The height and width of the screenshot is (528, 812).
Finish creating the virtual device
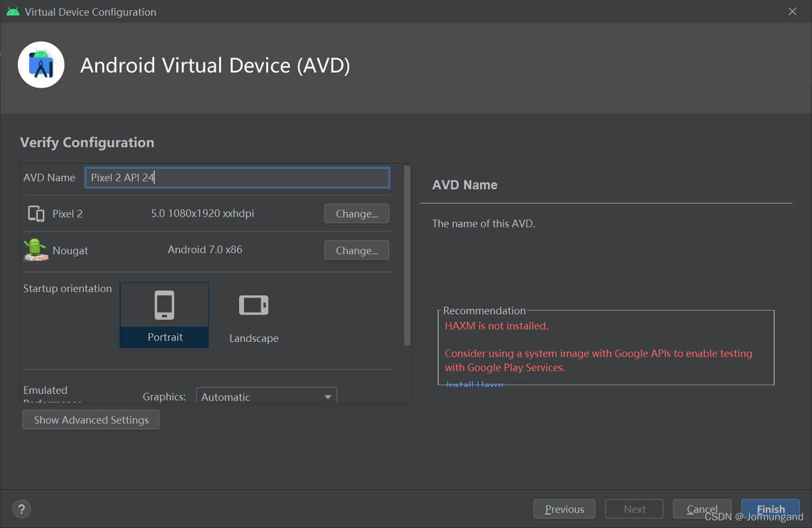(770, 509)
